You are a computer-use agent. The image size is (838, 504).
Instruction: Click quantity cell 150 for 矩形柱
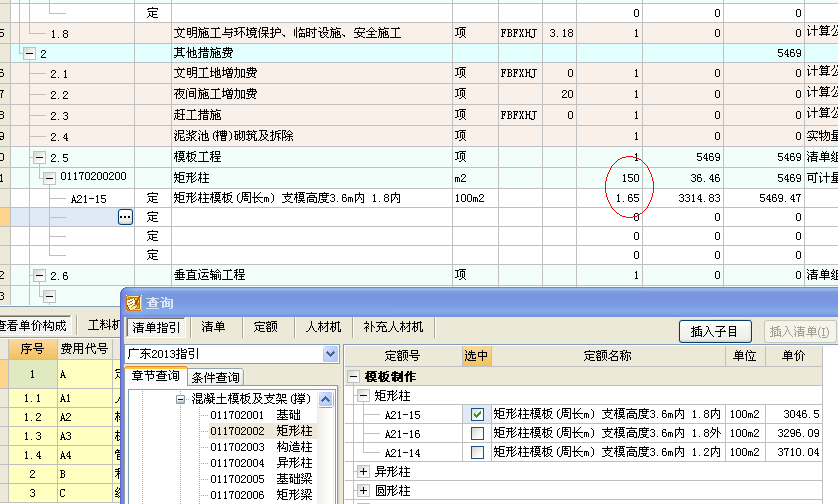coord(609,178)
